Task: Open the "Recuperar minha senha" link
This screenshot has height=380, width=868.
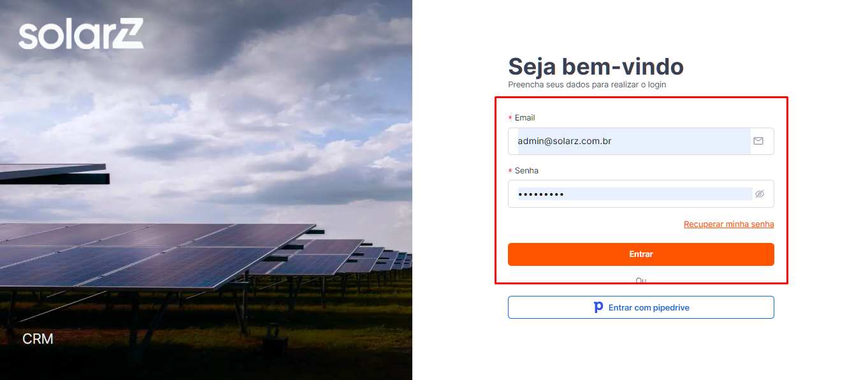Action: pyautogui.click(x=728, y=224)
